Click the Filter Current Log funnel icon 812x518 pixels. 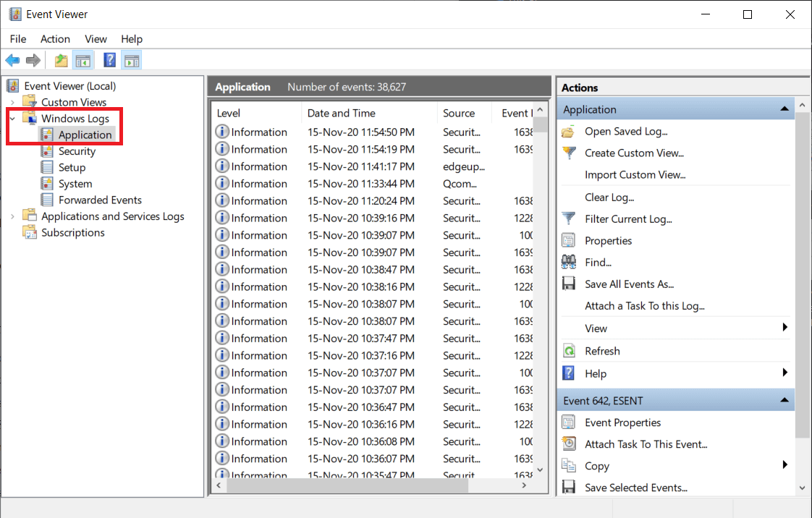coord(570,218)
